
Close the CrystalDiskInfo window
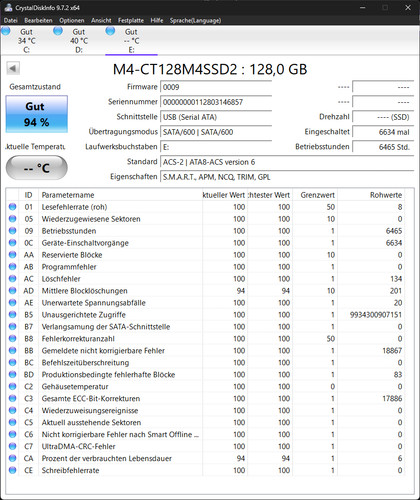tap(408, 7)
